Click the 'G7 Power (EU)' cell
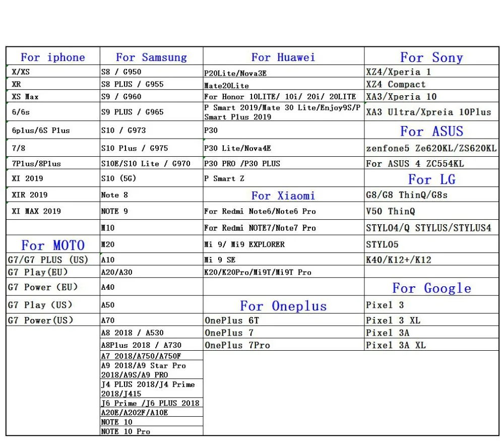This screenshot has width=504, height=445. 53,287
